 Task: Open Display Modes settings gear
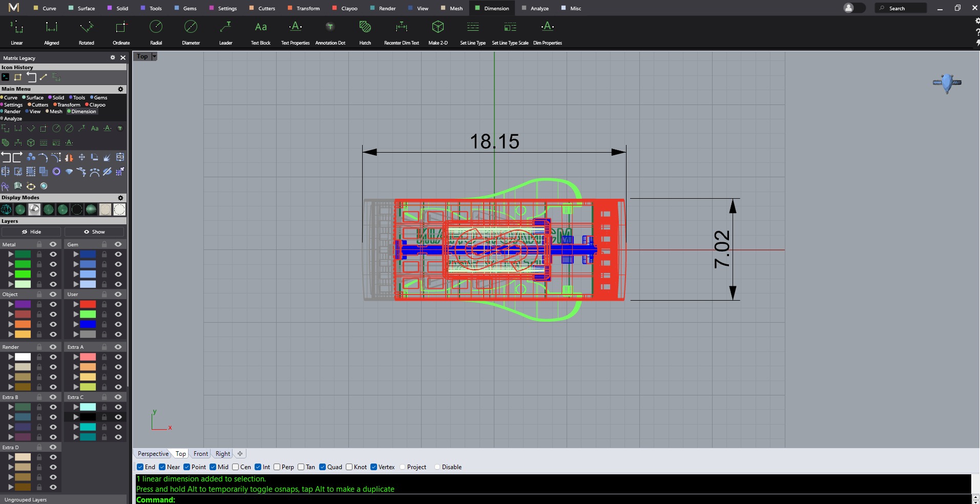(121, 198)
